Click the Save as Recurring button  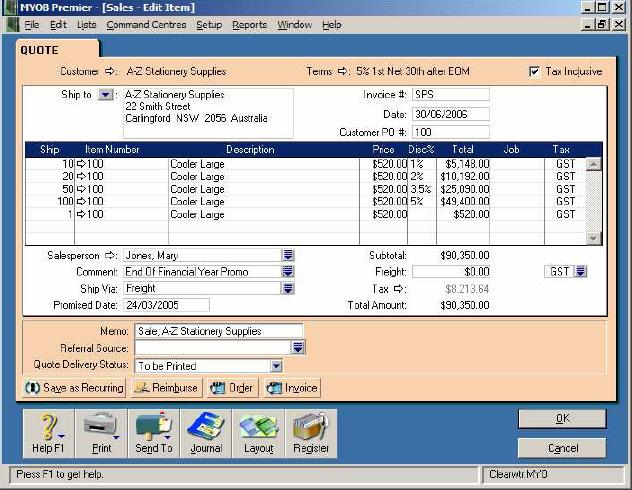tap(74, 388)
